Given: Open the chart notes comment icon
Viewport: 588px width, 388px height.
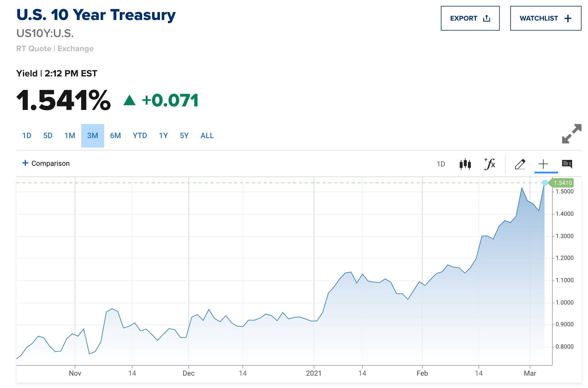Looking at the screenshot, I should click(x=567, y=164).
